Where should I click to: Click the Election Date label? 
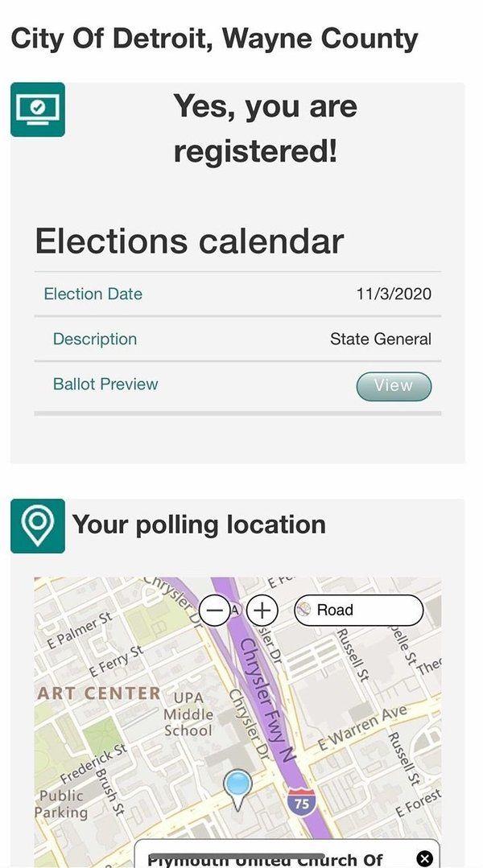click(x=93, y=294)
